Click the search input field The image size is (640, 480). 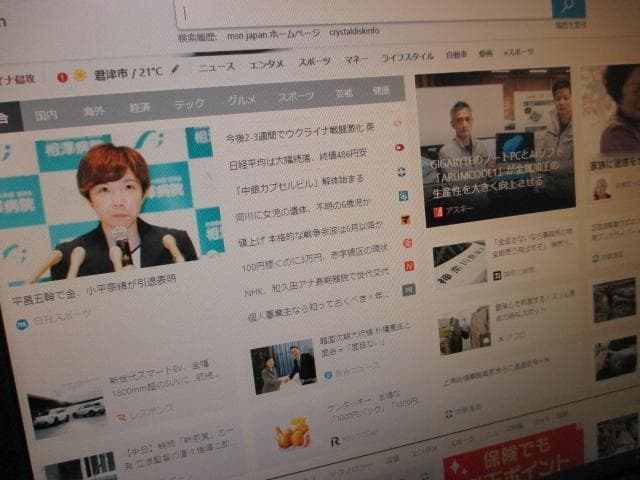[360, 10]
